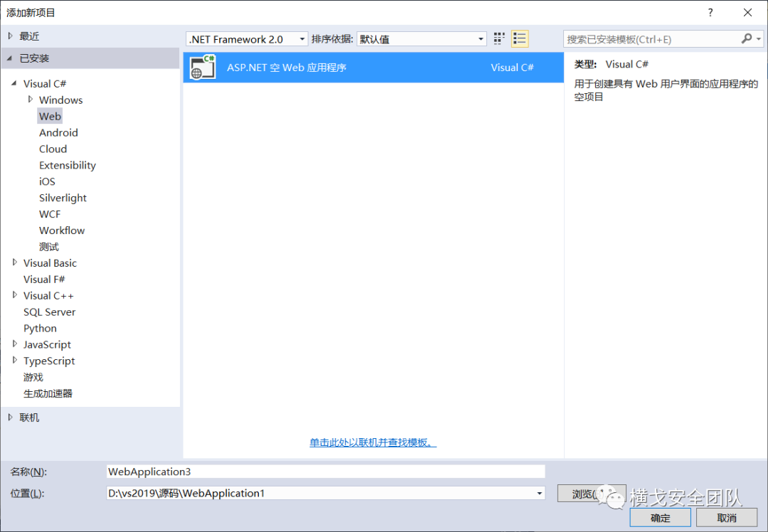Click the ASP.NET template C# icon
The image size is (768, 532).
pos(203,67)
